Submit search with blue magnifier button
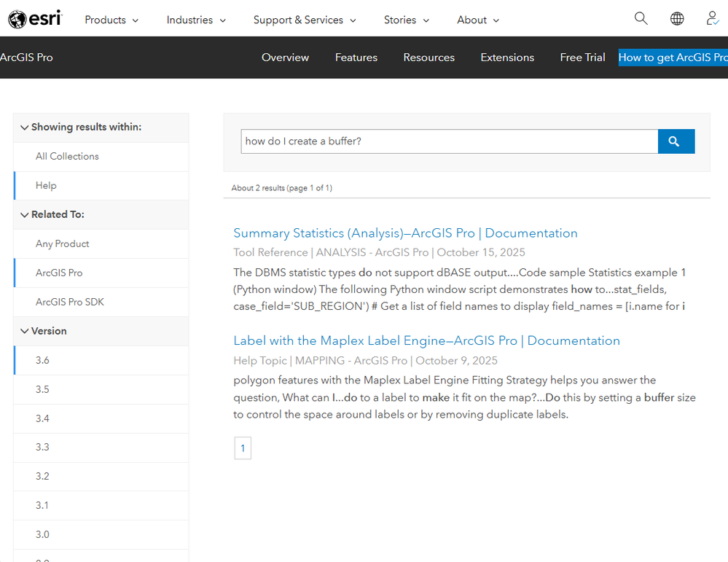The image size is (728, 562). [x=676, y=141]
